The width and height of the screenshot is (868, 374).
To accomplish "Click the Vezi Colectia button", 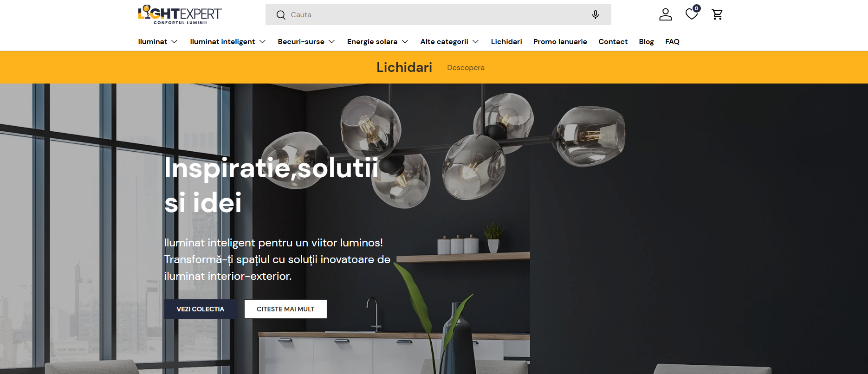I will (201, 309).
